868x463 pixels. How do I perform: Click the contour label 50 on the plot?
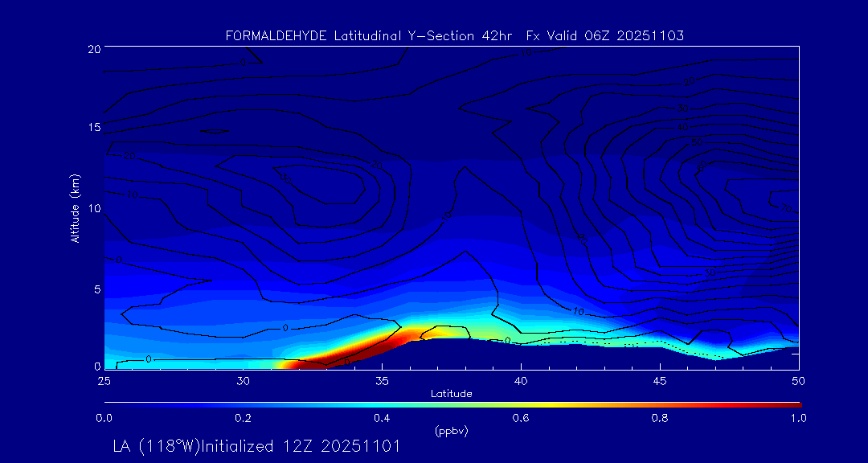pos(696,143)
